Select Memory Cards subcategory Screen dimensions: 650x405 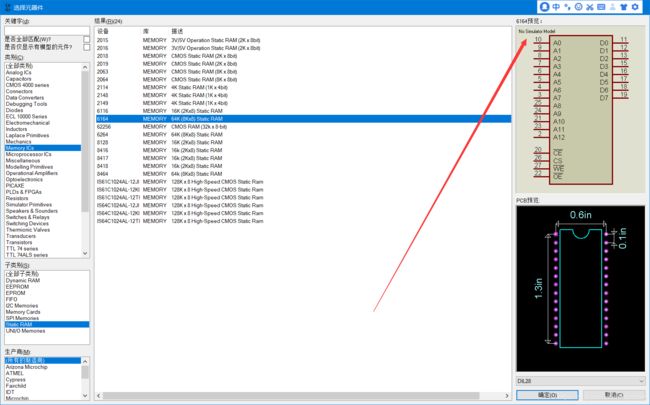(x=23, y=312)
